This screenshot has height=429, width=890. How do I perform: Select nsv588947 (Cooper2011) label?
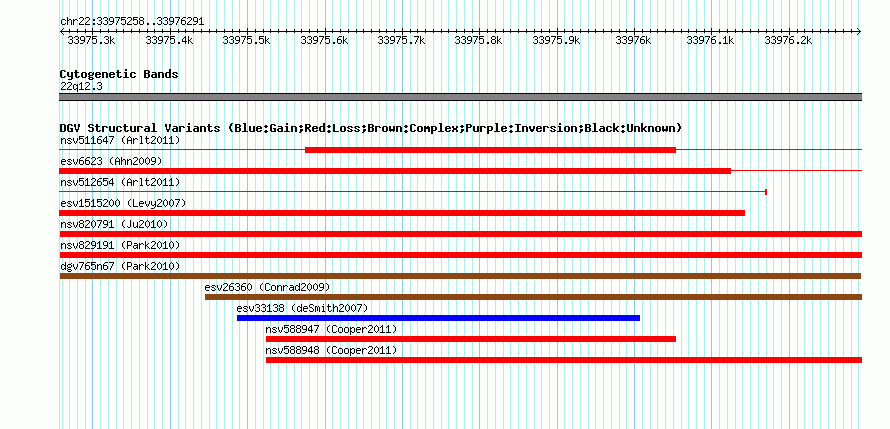coord(331,329)
